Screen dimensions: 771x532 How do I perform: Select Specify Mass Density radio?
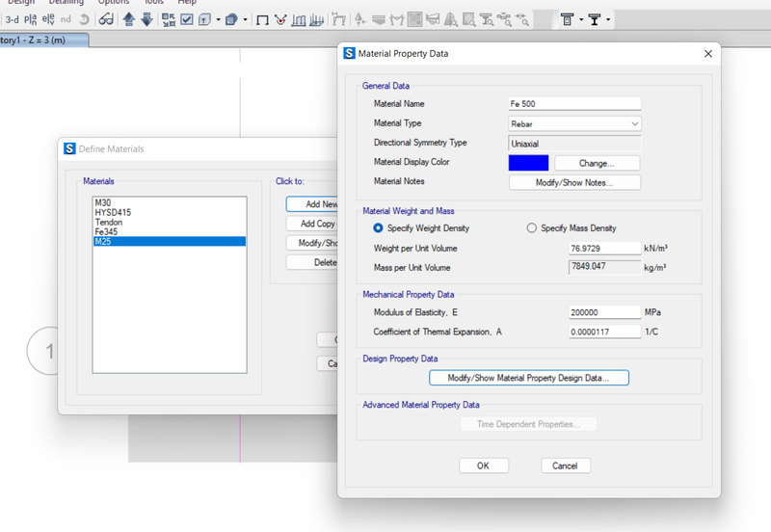point(532,228)
